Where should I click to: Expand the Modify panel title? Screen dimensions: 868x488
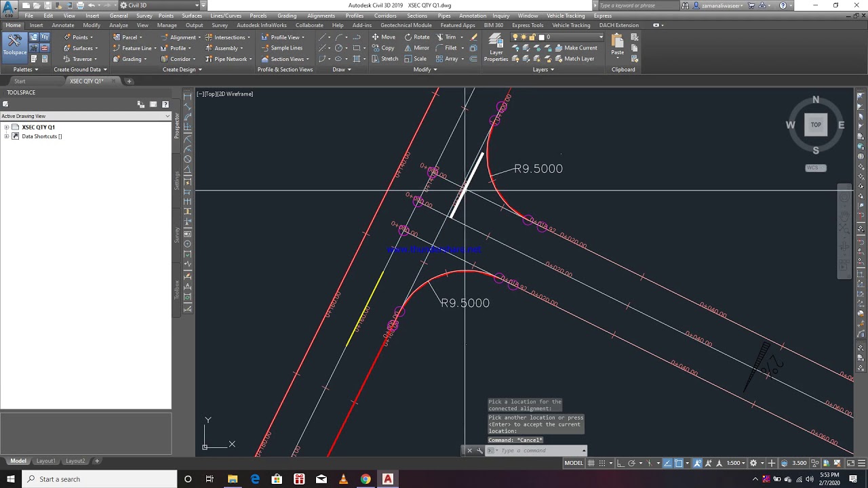click(x=425, y=69)
